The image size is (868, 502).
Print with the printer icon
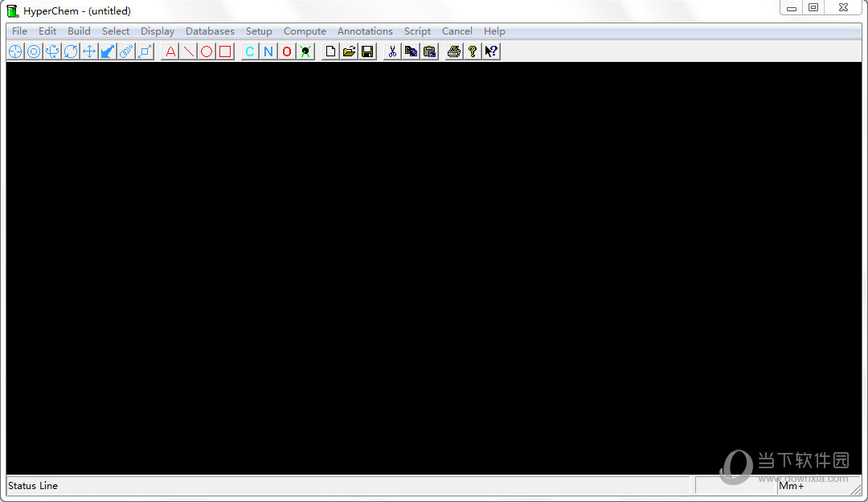454,51
